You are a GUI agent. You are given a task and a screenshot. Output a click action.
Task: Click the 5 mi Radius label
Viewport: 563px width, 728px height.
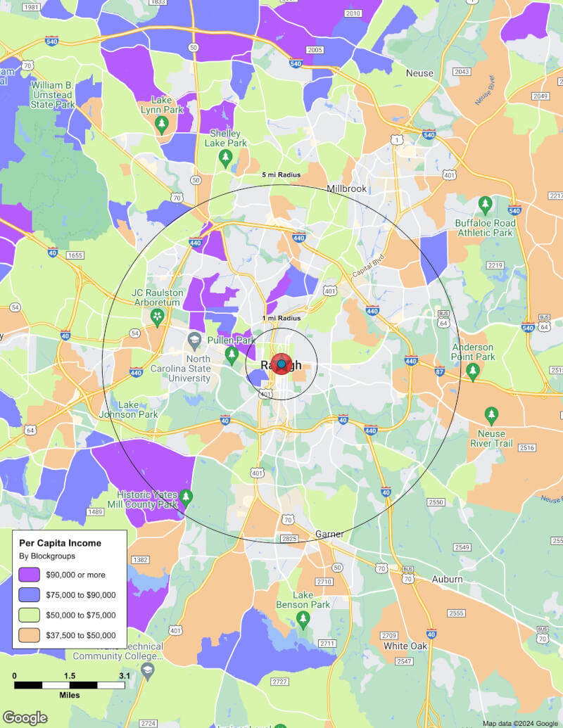click(281, 174)
